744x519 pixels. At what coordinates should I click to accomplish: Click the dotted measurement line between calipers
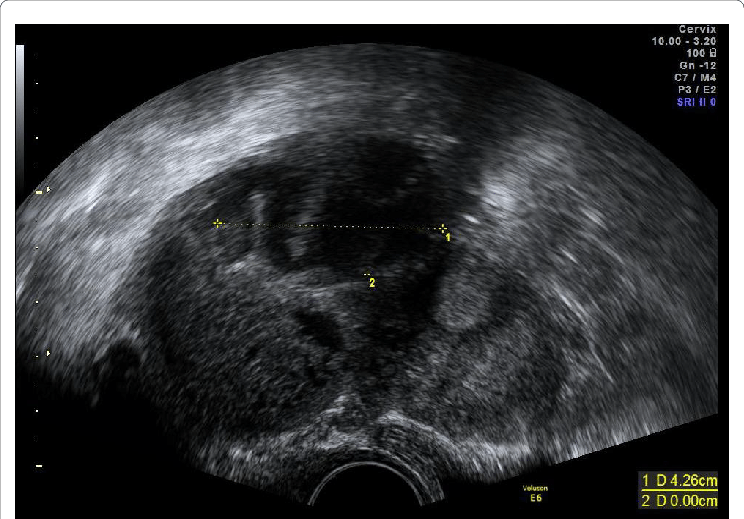coord(330,226)
